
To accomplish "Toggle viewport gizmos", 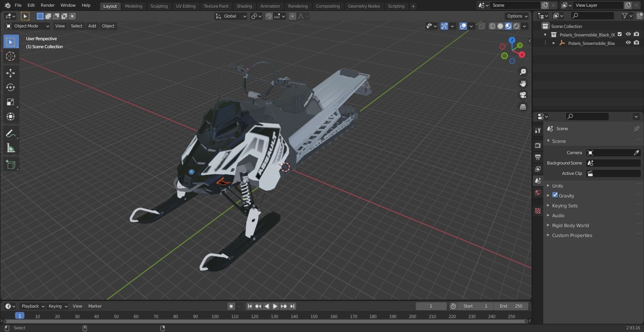I will (444, 26).
